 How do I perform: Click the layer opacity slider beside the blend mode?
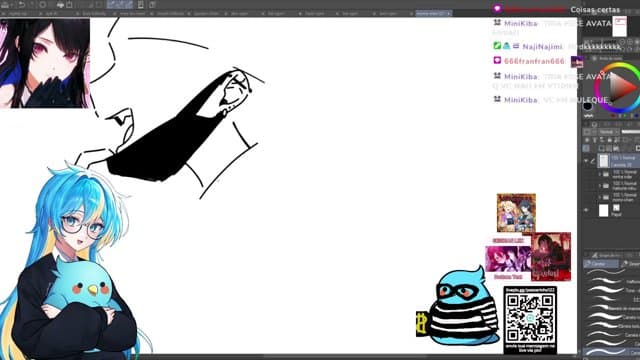(631, 132)
